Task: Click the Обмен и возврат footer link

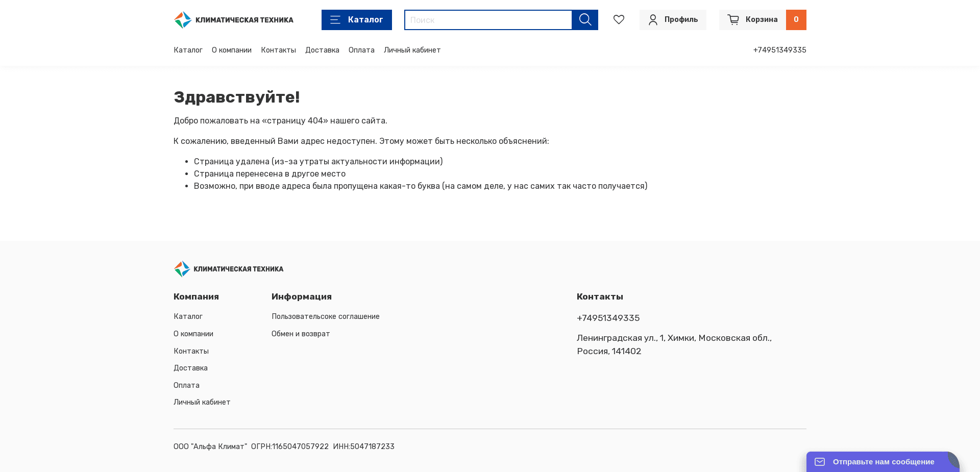Action: coord(301,334)
